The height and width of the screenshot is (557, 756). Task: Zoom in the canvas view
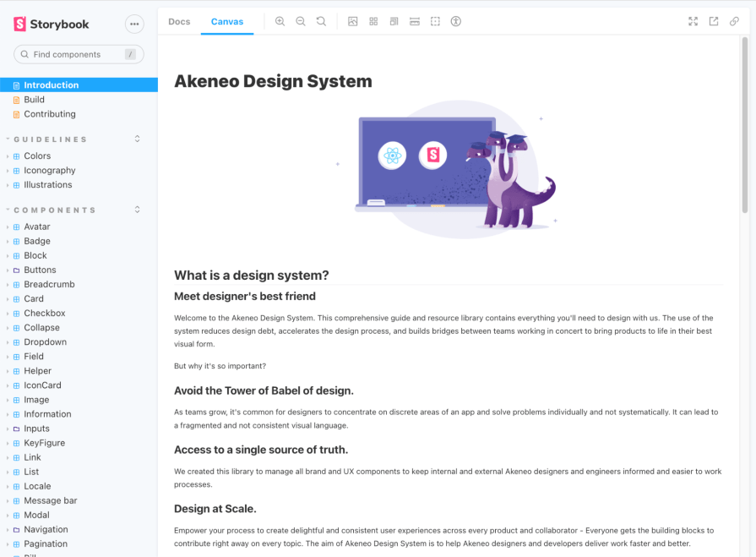[x=280, y=21]
